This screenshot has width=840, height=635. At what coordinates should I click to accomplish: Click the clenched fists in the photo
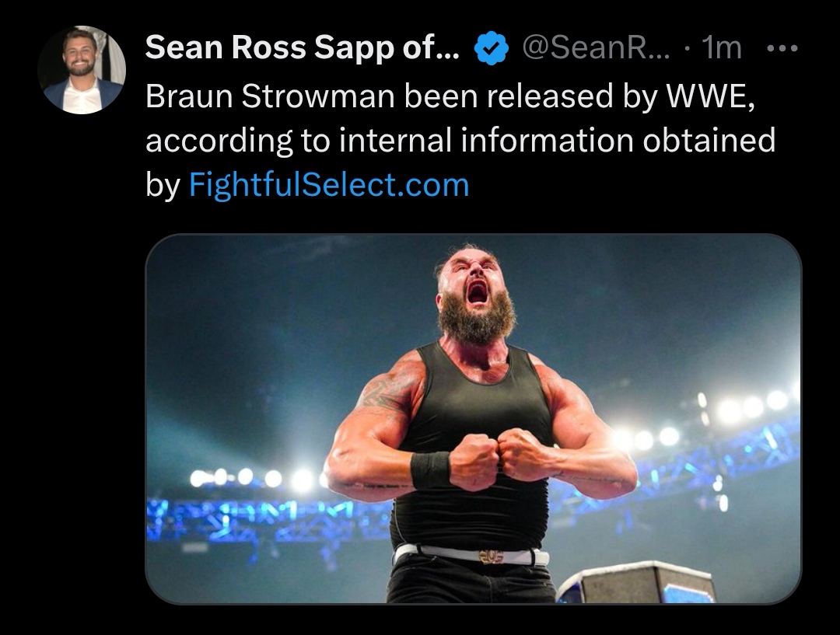[x=498, y=459]
